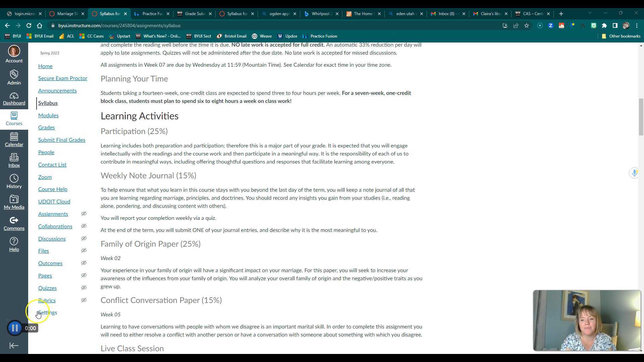The height and width of the screenshot is (362, 644).
Task: Switch to the Grade Submission tab
Action: [x=195, y=14]
